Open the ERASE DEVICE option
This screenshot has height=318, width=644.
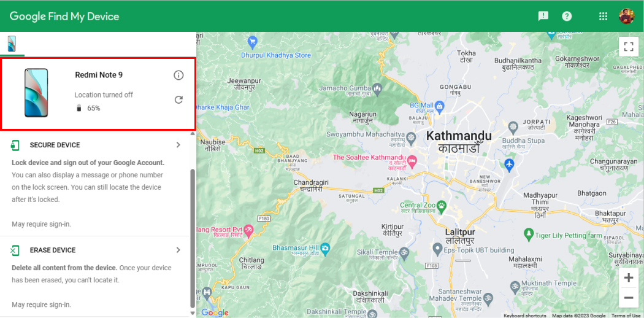pos(53,250)
